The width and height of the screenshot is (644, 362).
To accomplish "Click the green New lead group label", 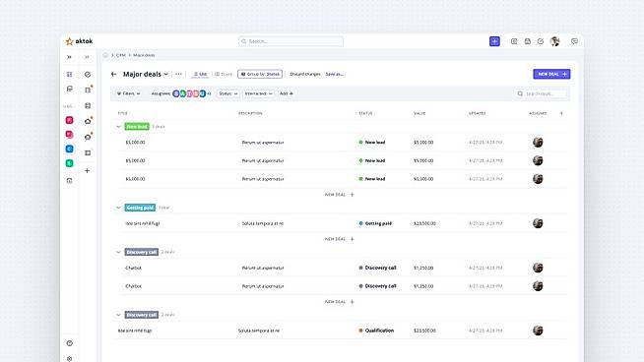I will coord(137,127).
